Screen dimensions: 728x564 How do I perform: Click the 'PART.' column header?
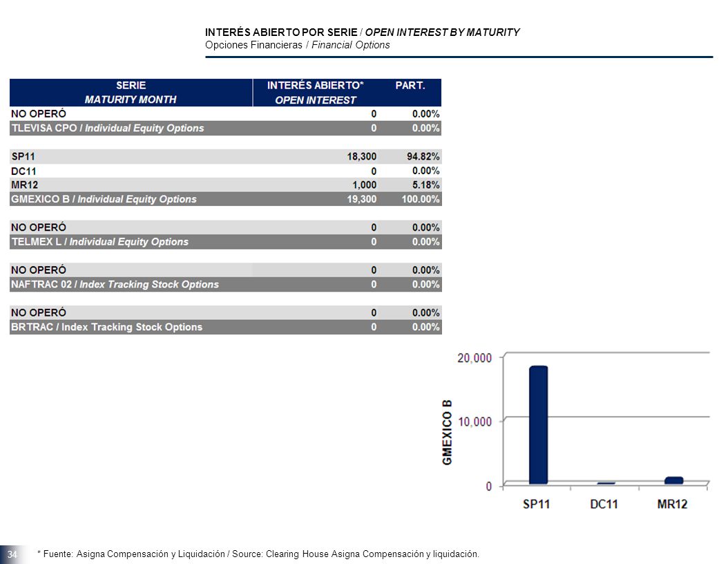pos(410,86)
